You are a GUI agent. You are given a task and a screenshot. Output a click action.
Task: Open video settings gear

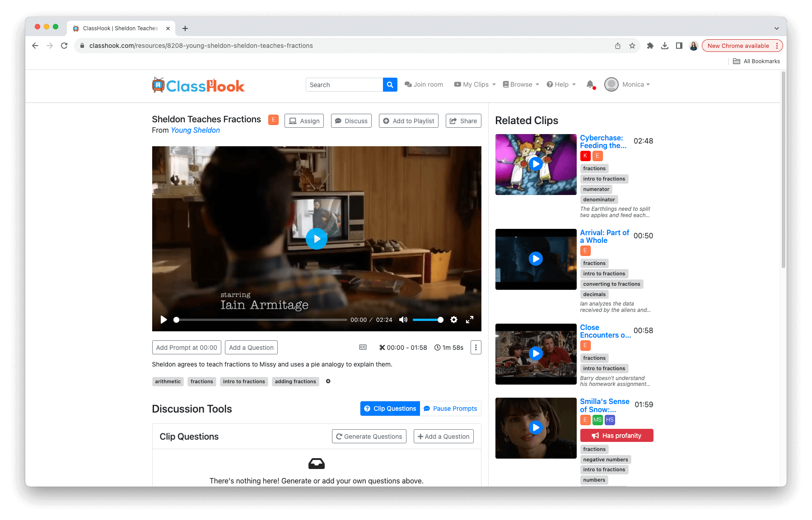(x=454, y=320)
